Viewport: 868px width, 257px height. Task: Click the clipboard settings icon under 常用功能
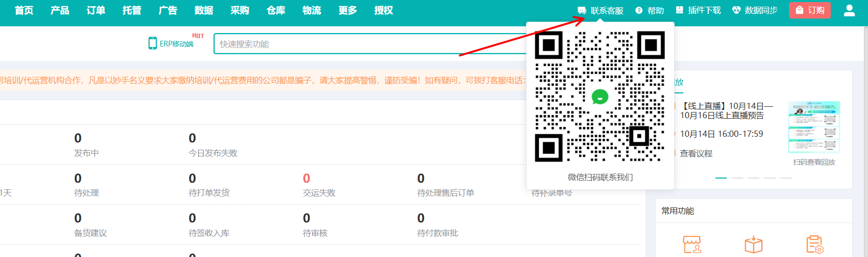coord(815,245)
